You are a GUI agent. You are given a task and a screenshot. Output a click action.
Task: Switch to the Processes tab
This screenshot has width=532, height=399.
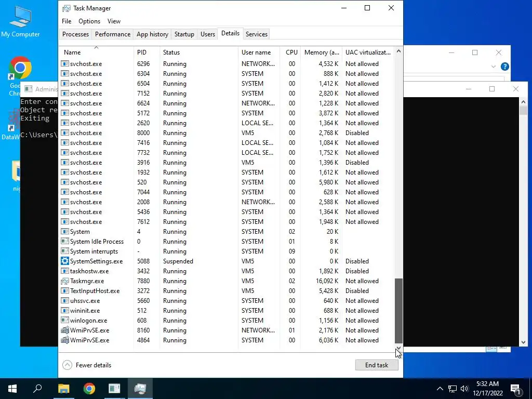[75, 34]
